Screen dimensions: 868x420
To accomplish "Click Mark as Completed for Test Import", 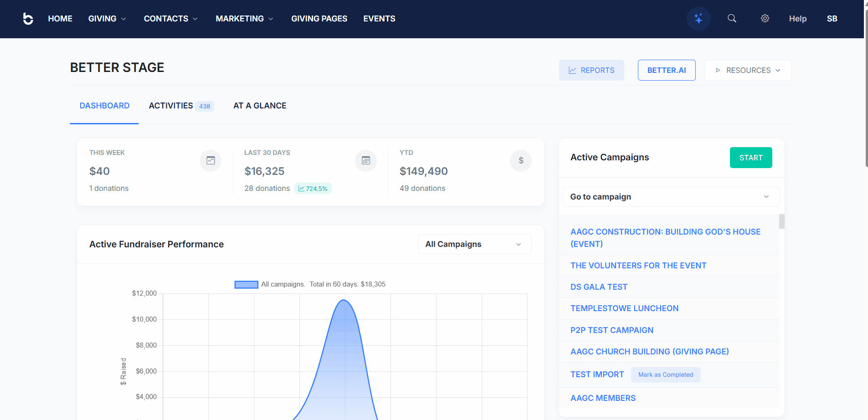I will 666,374.
